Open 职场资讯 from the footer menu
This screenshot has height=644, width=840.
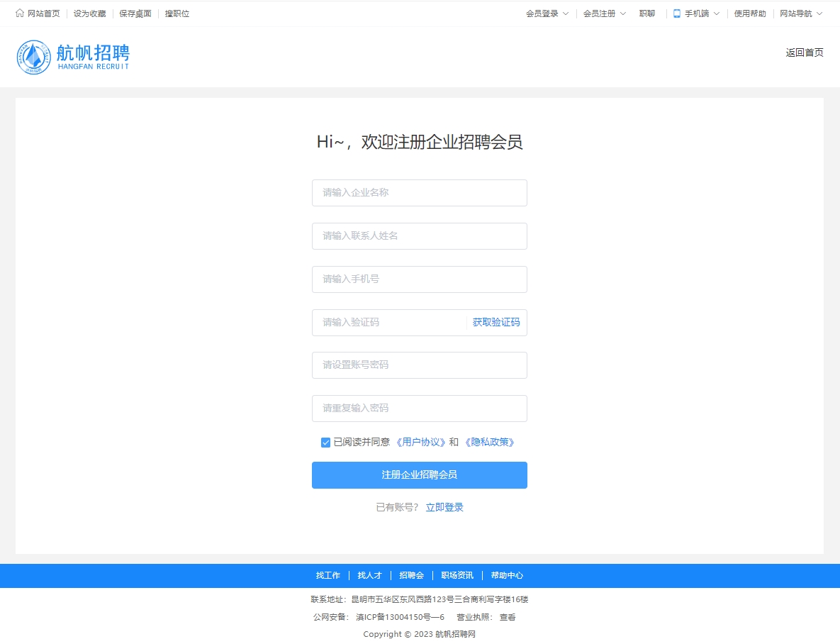pos(457,576)
